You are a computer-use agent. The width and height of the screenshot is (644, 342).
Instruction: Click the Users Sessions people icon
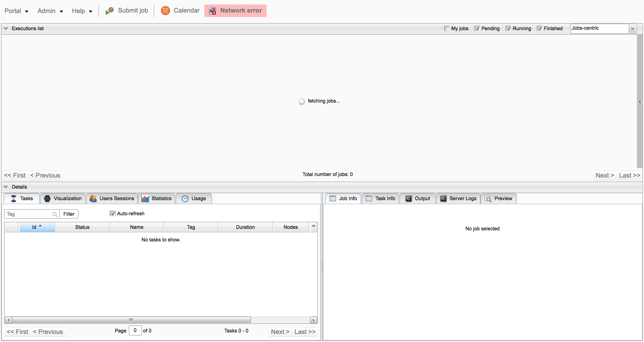click(x=93, y=198)
